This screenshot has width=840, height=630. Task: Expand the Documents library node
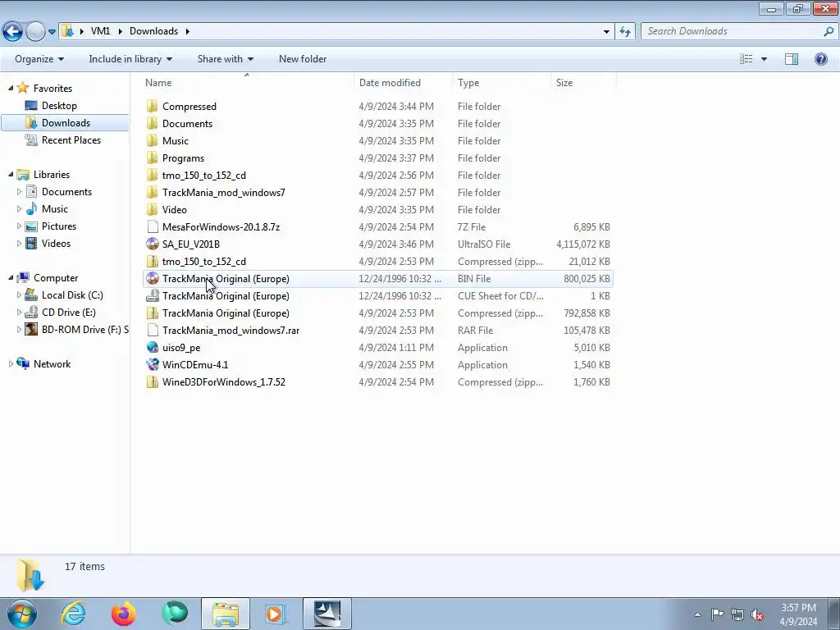tap(20, 191)
